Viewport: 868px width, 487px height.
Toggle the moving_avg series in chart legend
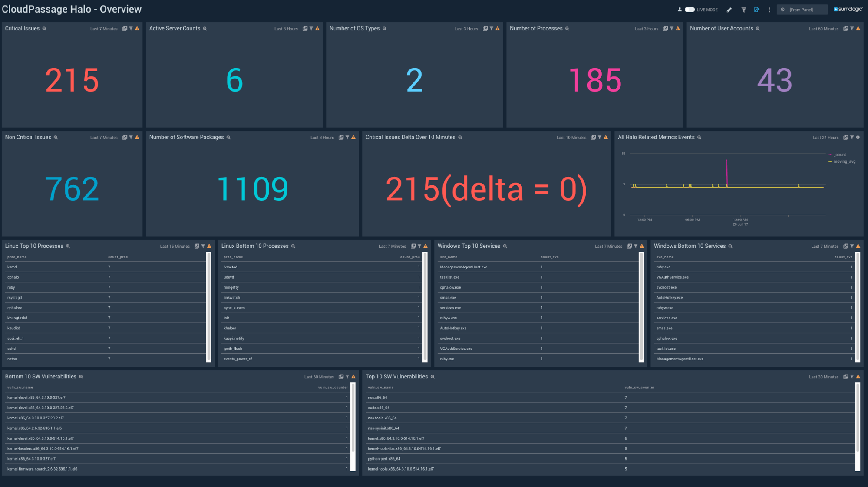844,161
